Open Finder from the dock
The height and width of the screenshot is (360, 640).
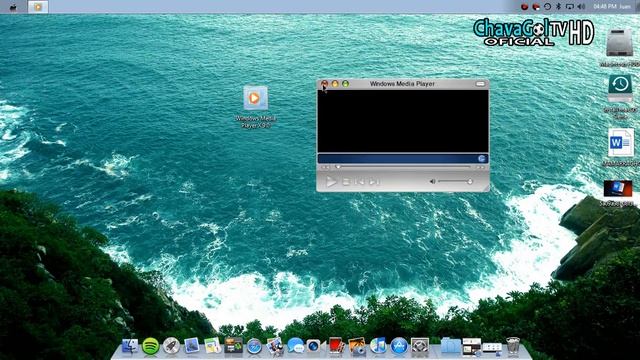(x=130, y=346)
